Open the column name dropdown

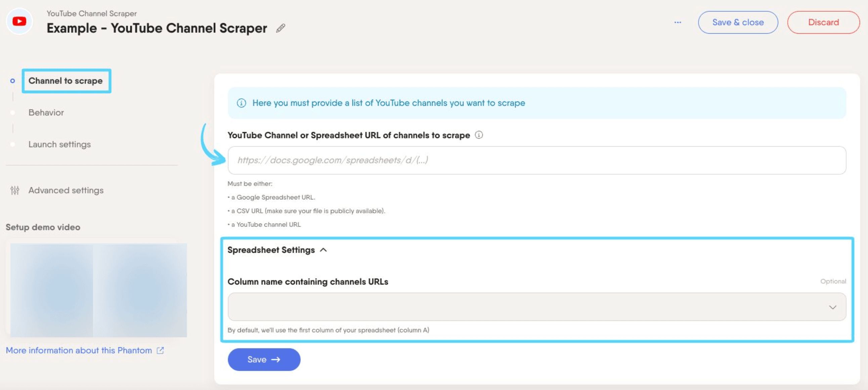pos(537,307)
